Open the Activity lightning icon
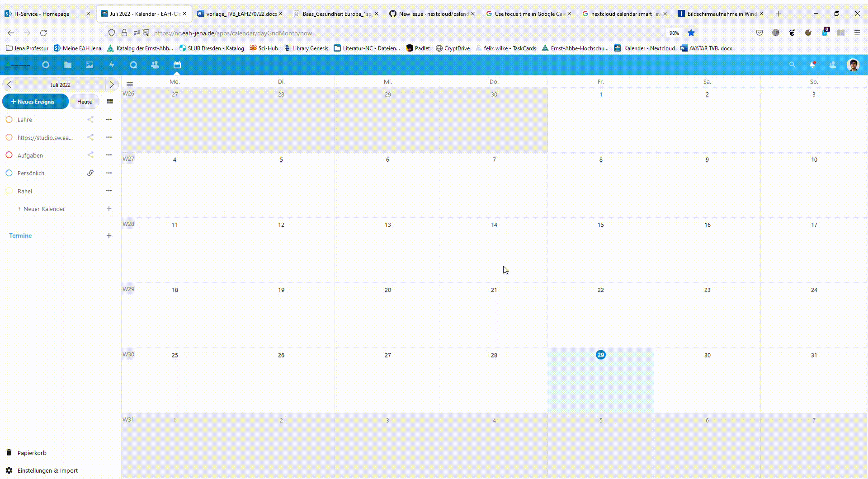 tap(111, 65)
